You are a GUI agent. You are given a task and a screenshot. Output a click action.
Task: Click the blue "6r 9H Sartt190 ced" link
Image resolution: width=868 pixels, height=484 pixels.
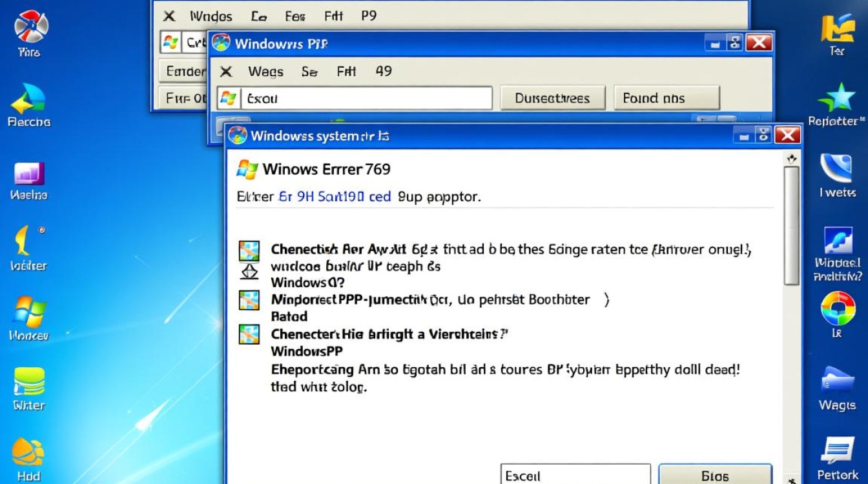pos(335,196)
